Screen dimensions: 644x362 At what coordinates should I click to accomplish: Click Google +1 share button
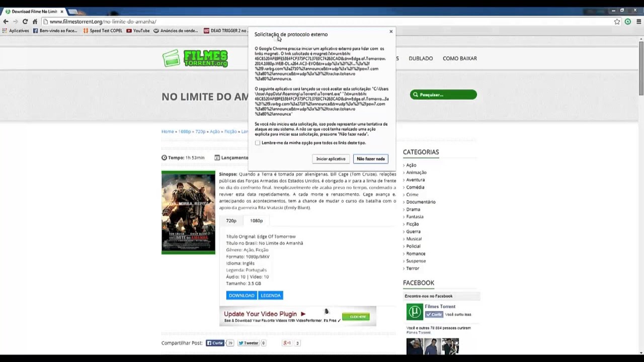(287, 343)
